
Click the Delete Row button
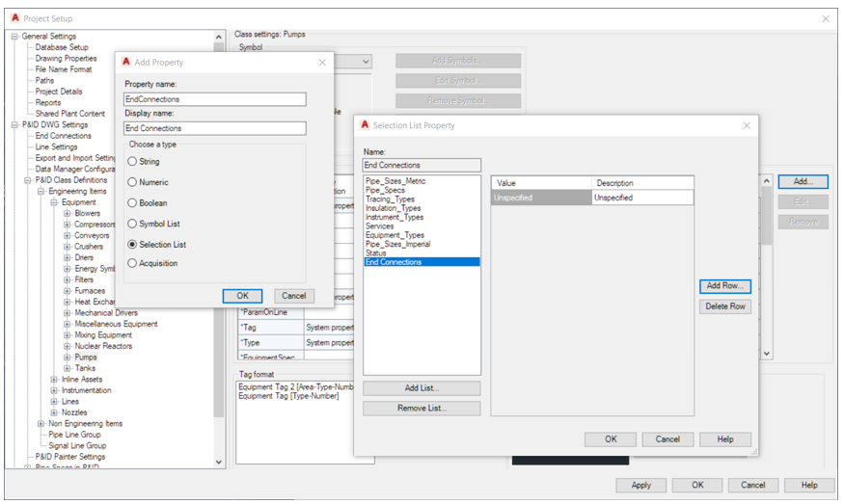(x=725, y=306)
